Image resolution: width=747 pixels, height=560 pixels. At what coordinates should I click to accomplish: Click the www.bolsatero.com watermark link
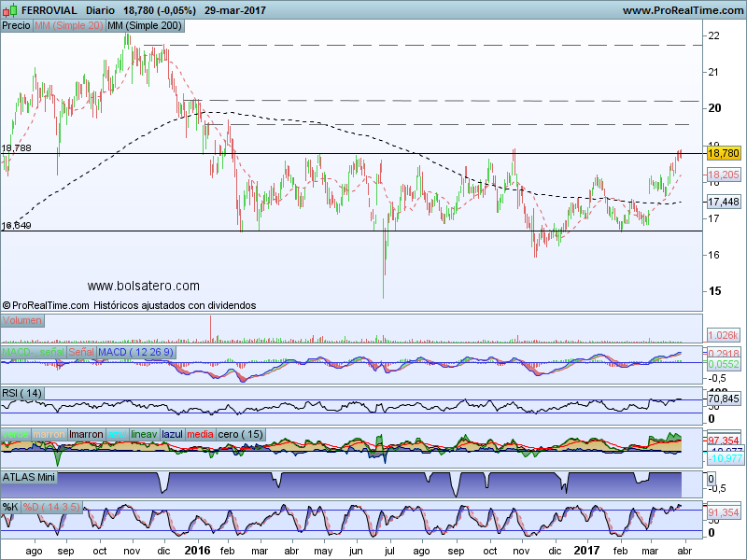click(x=143, y=286)
